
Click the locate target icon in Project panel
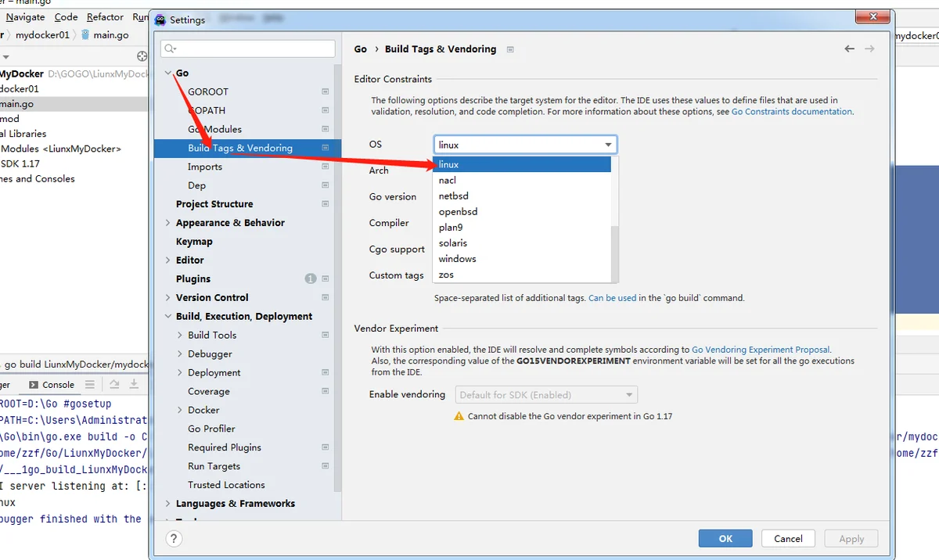point(142,56)
